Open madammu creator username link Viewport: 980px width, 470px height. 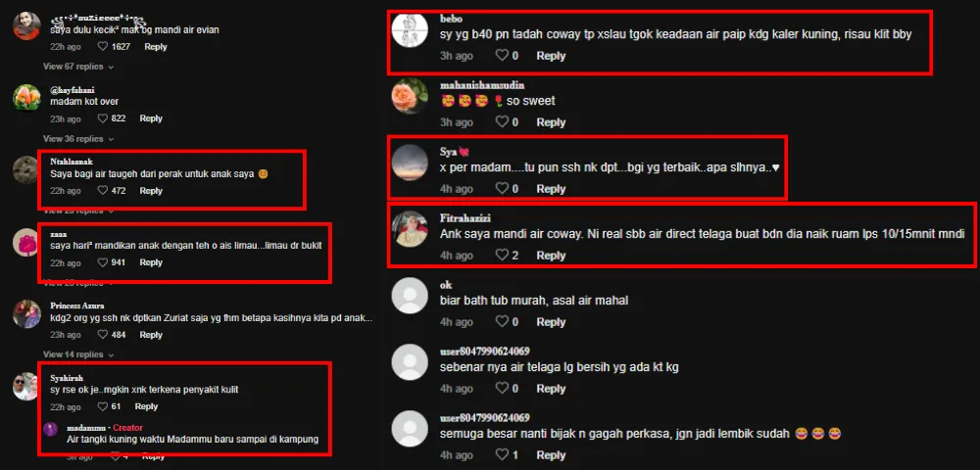[x=84, y=428]
